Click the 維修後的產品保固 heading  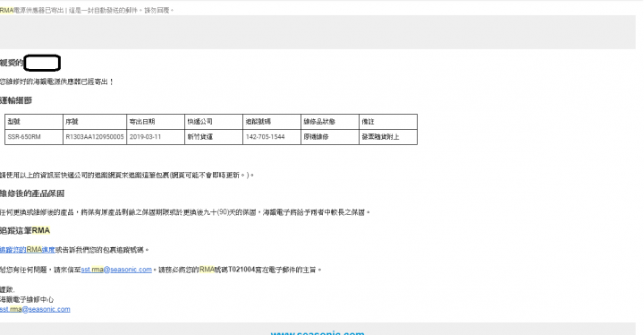tap(32, 193)
